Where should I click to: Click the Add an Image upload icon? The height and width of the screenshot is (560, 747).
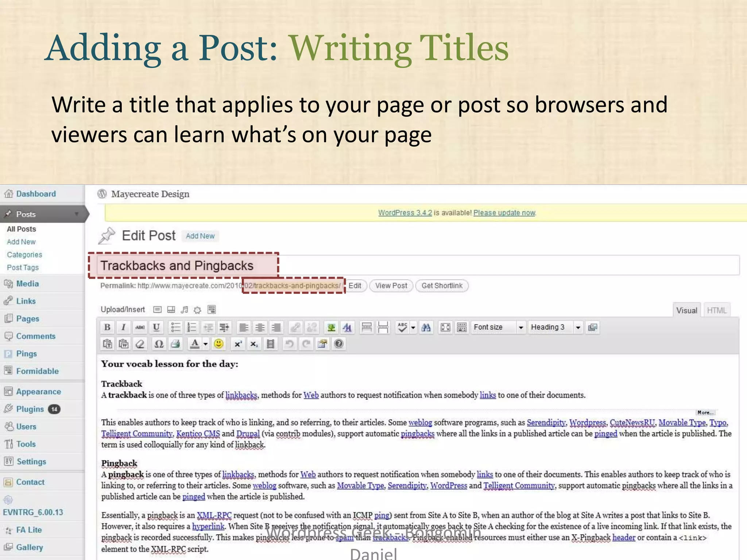157,310
